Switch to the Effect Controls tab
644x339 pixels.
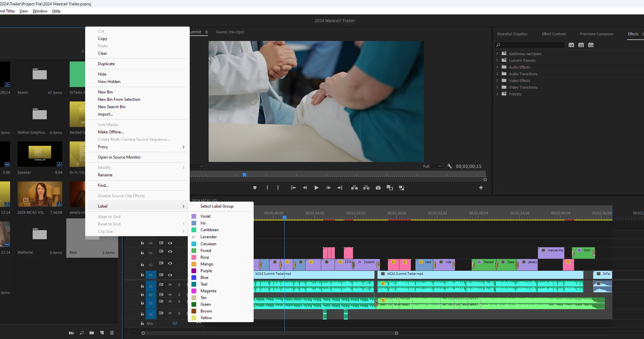tap(554, 34)
